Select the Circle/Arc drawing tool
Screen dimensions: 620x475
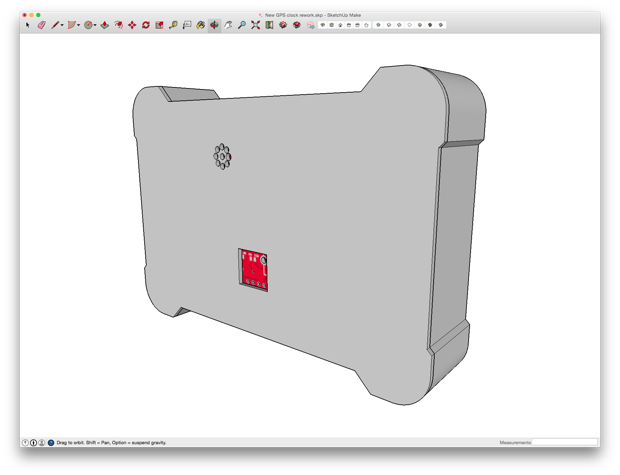point(88,25)
